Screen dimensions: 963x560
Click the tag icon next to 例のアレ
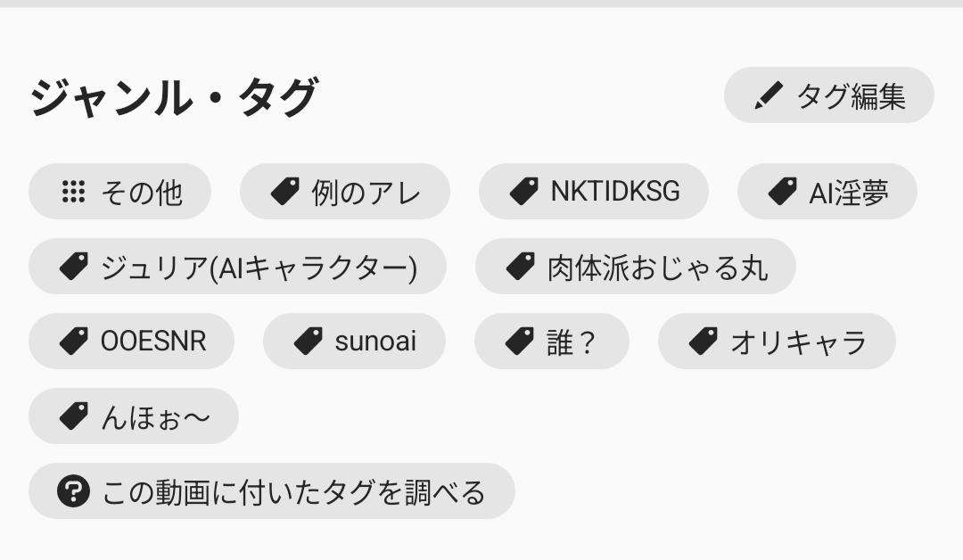click(x=285, y=192)
